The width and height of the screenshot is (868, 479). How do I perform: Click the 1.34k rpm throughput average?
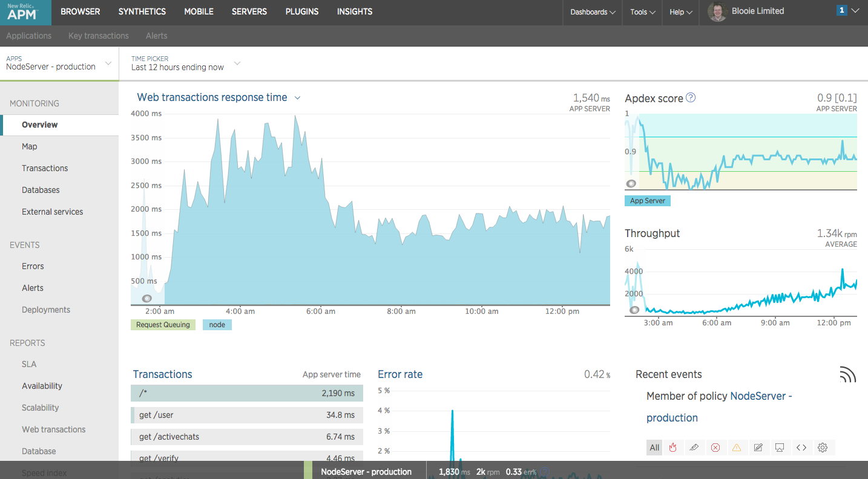click(837, 233)
